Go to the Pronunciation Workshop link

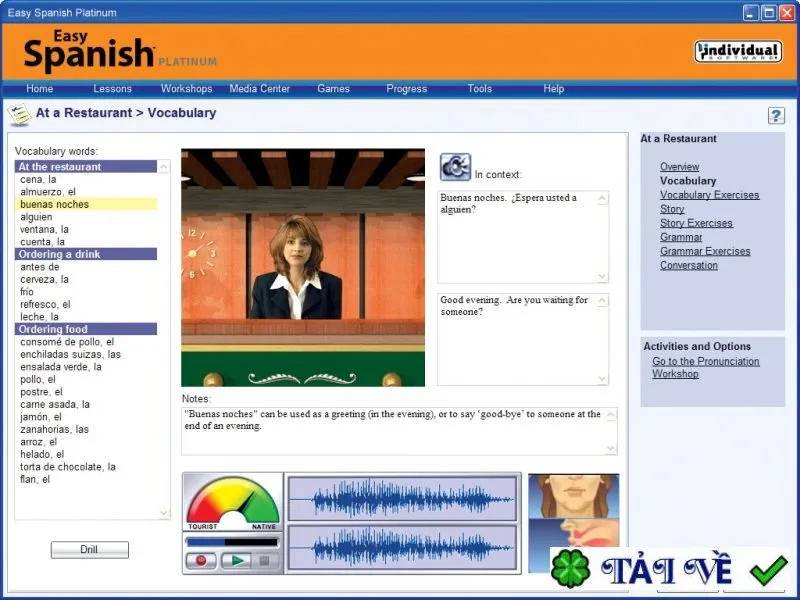pyautogui.click(x=705, y=367)
